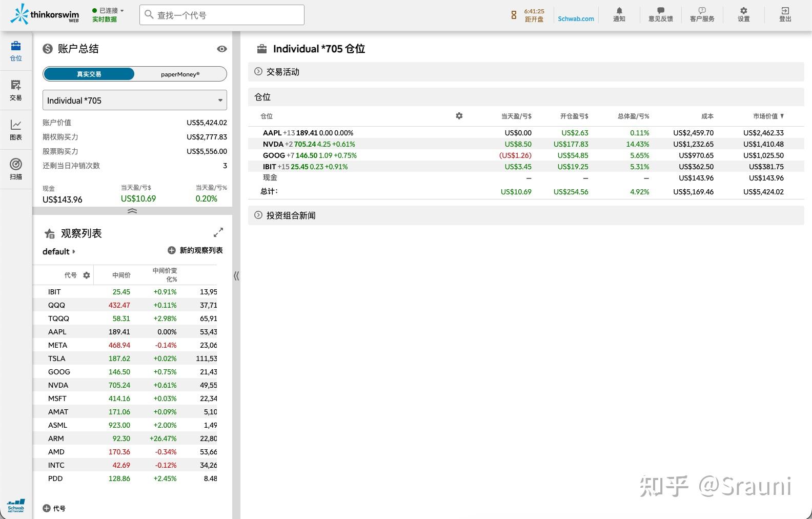812x519 pixels.
Task: Click the symbol search field
Action: 222,15
